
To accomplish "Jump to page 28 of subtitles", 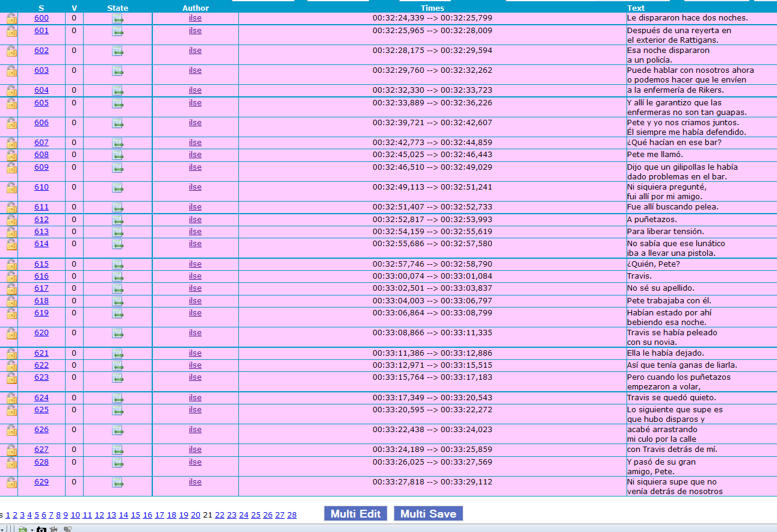I will point(292,515).
